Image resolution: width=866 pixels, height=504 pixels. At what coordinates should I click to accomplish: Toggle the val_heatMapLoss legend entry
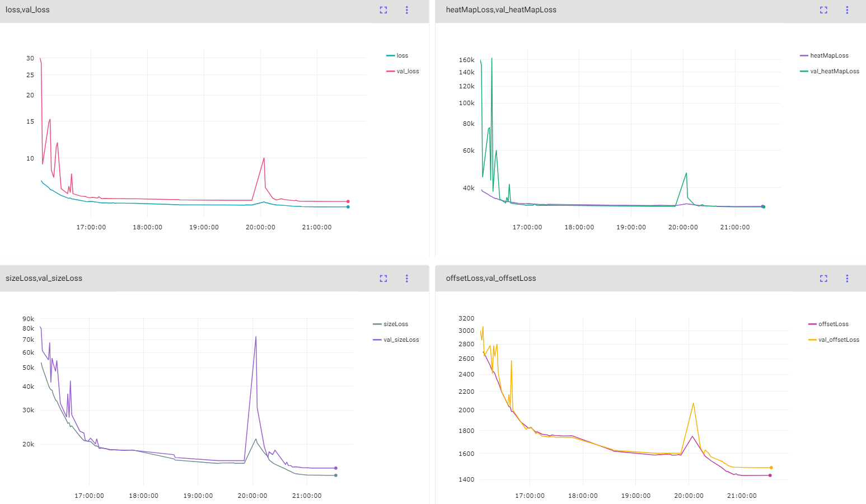tap(830, 72)
